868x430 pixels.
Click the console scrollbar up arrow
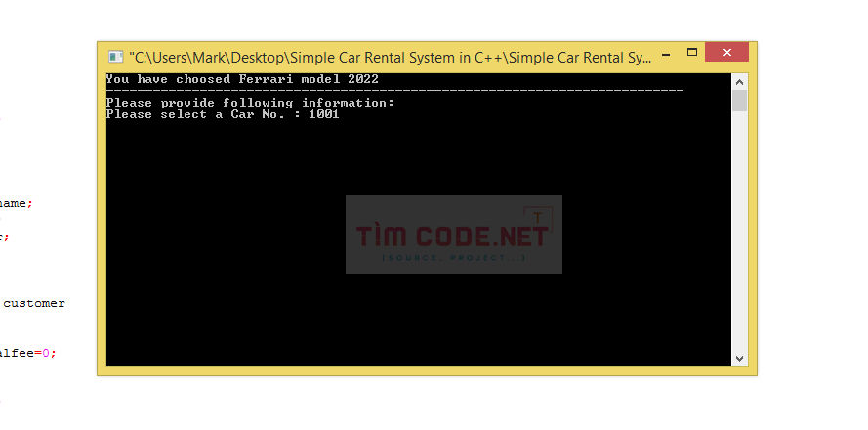tap(739, 82)
